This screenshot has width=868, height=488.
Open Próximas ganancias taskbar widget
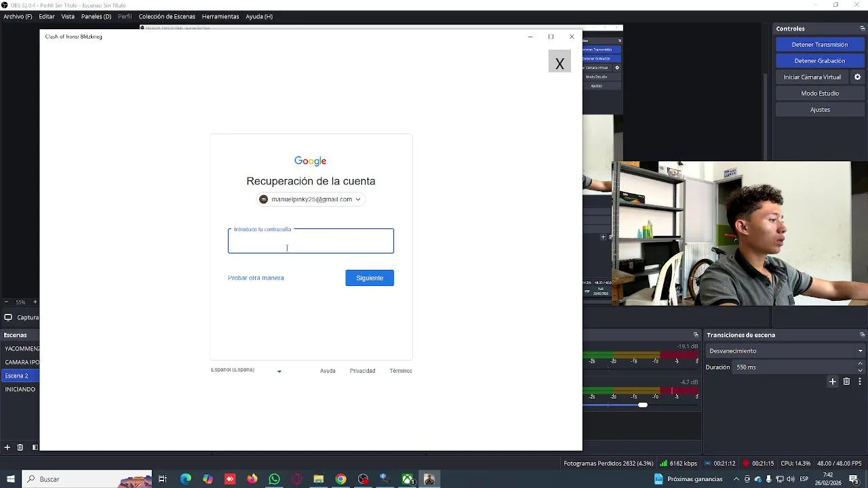(688, 479)
